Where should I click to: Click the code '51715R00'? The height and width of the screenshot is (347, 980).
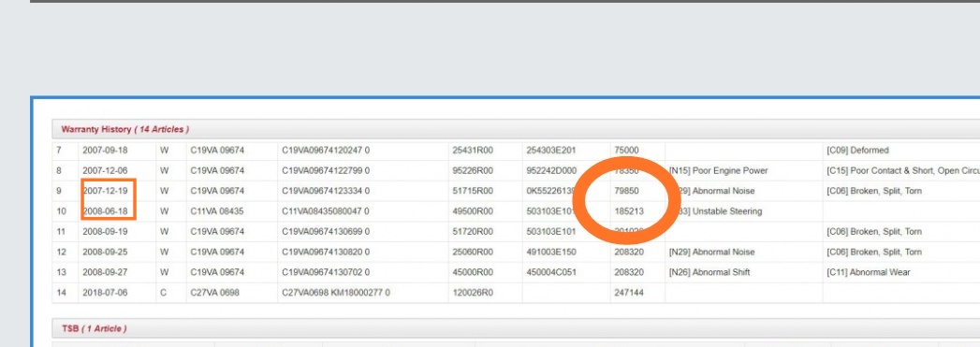coord(473,191)
